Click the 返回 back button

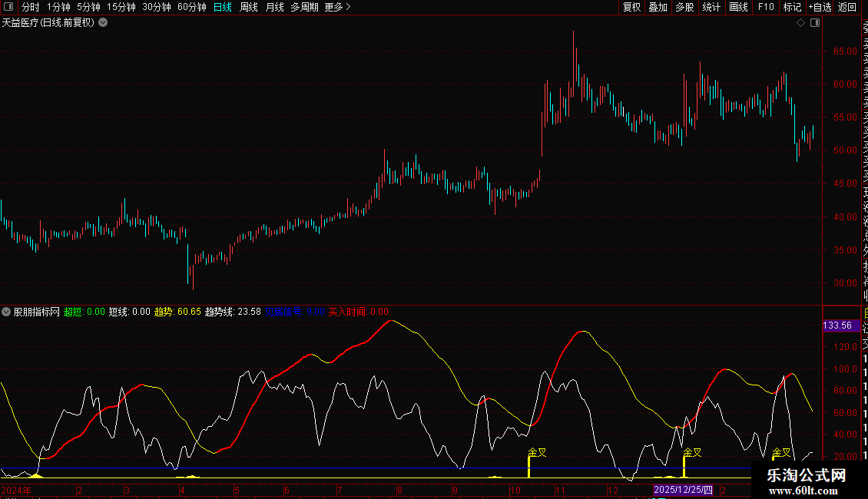pos(847,7)
